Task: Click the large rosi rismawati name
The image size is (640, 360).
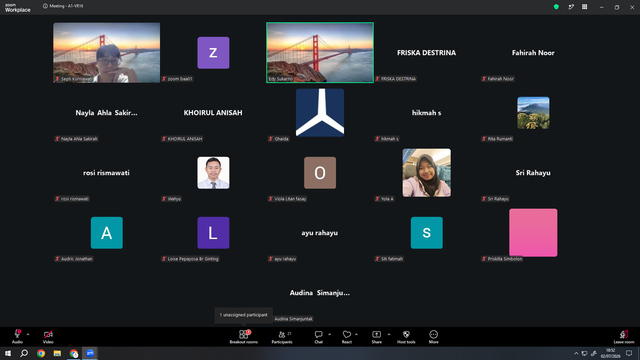Action: [106, 173]
